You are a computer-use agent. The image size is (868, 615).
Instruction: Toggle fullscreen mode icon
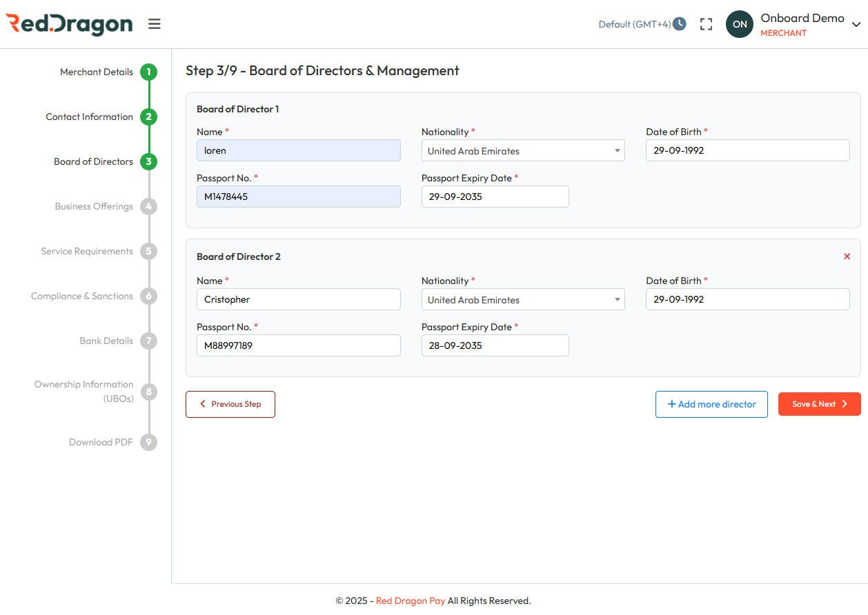706,24
